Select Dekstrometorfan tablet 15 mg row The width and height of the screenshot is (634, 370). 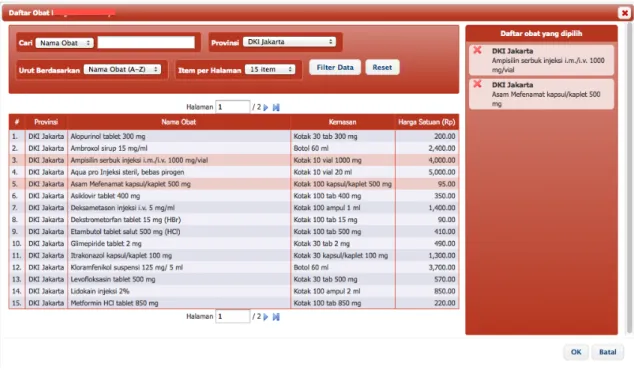click(x=234, y=220)
